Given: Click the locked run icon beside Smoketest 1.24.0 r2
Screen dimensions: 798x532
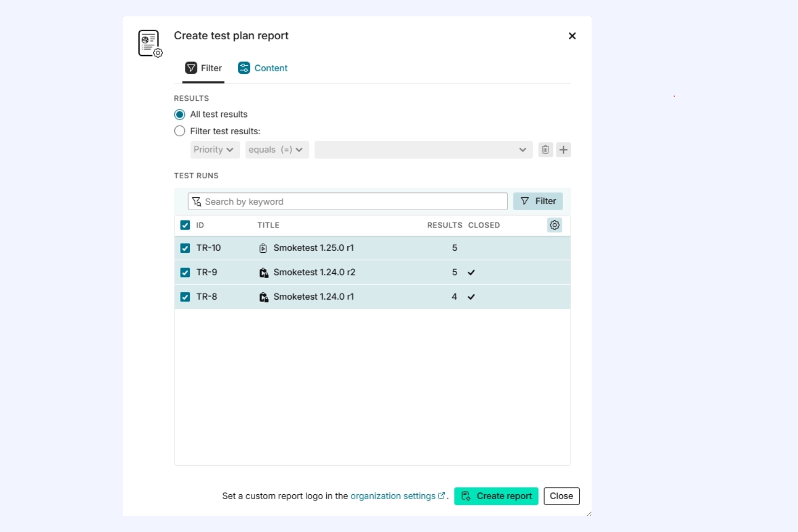Looking at the screenshot, I should pyautogui.click(x=264, y=272).
